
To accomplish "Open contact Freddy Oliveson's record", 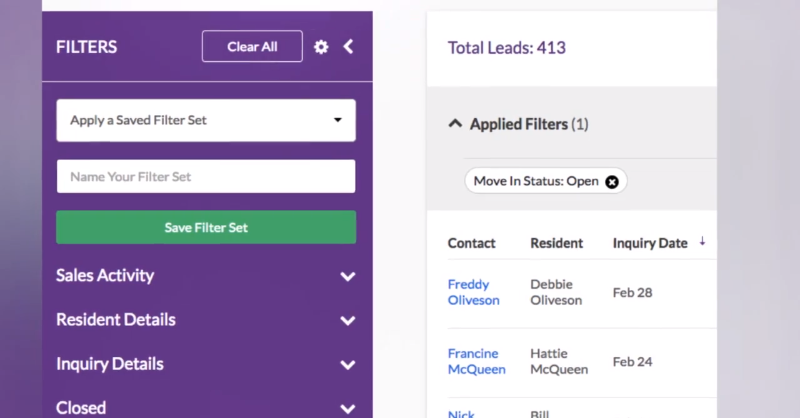I will tap(473, 292).
